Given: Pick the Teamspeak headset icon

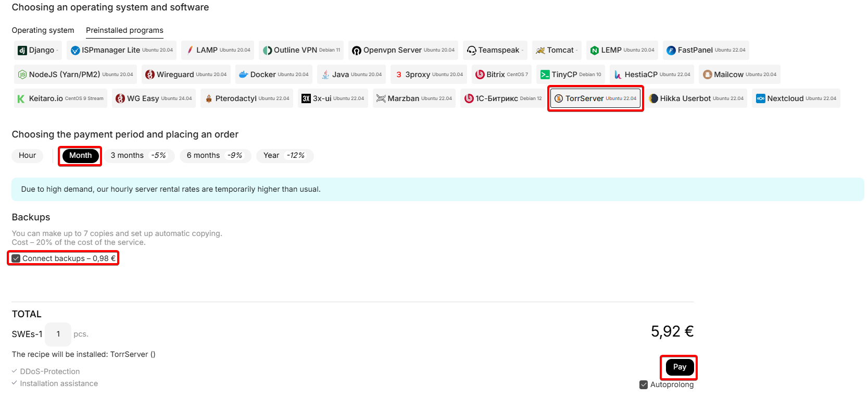Looking at the screenshot, I should click(x=471, y=51).
